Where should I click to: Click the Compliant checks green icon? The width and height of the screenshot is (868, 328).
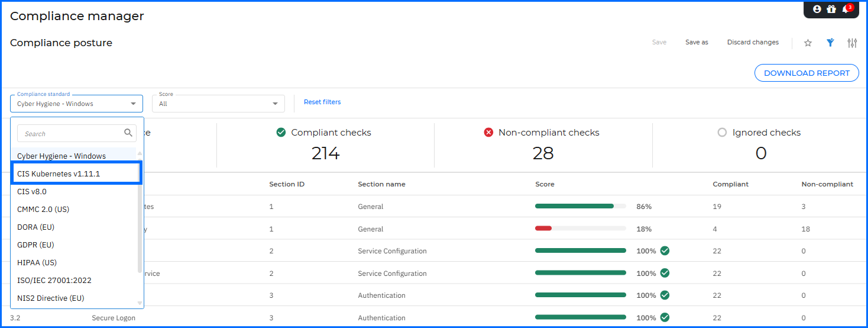tap(281, 133)
